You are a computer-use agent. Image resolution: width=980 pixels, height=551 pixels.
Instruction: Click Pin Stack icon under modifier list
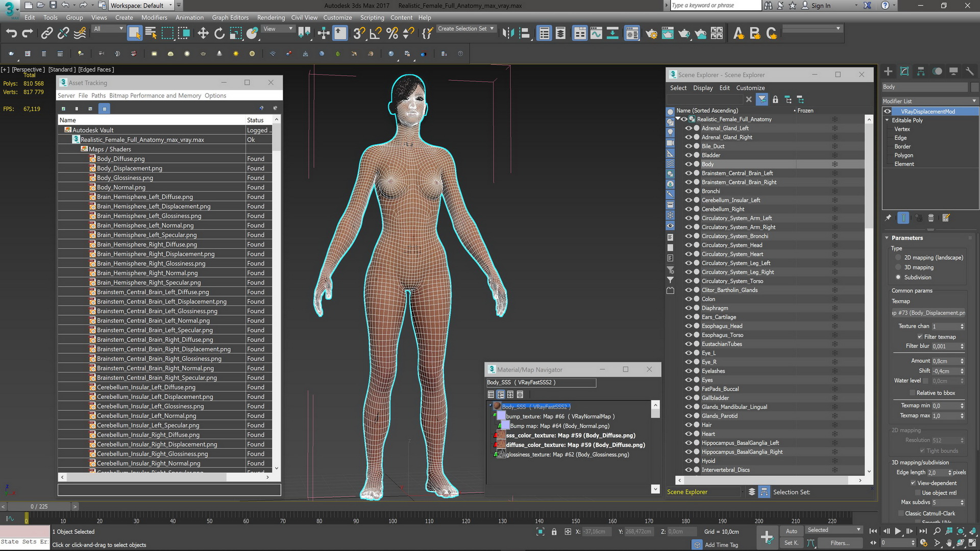pos(889,218)
